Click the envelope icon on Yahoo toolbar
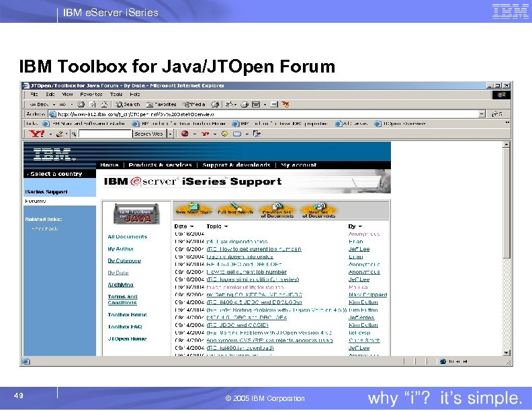The width and height of the screenshot is (532, 411). click(237, 134)
